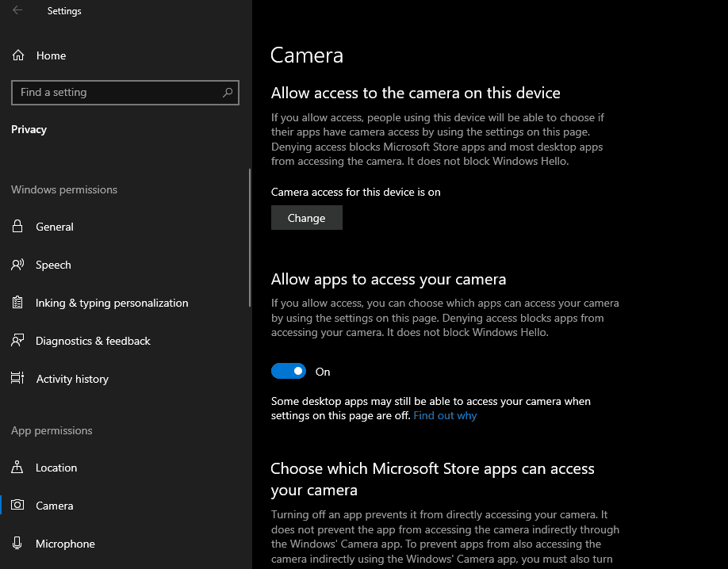Select Microphone in the App permissions list
The width and height of the screenshot is (728, 569).
point(65,544)
